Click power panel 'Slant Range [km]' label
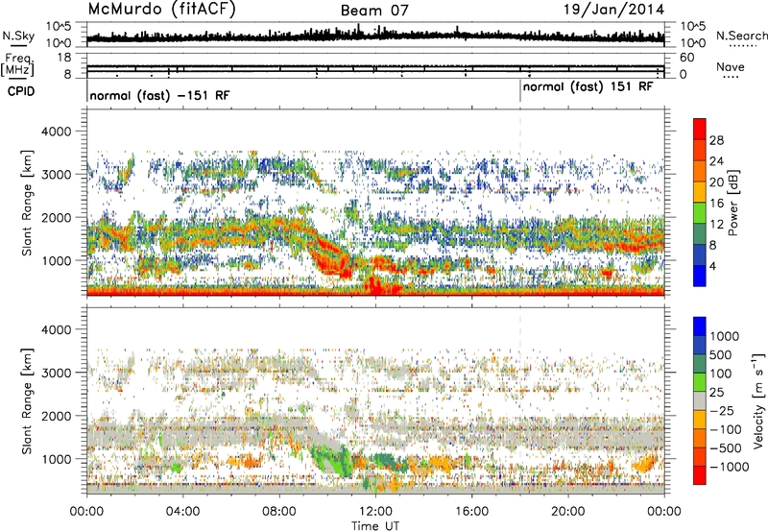The height and width of the screenshot is (532, 768). [x=27, y=203]
